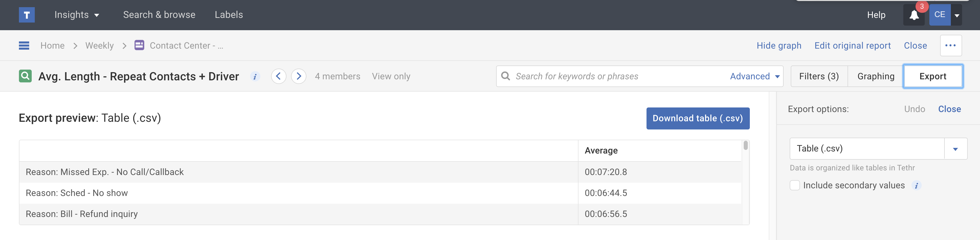Go to previous report with left arrow

[x=279, y=77]
